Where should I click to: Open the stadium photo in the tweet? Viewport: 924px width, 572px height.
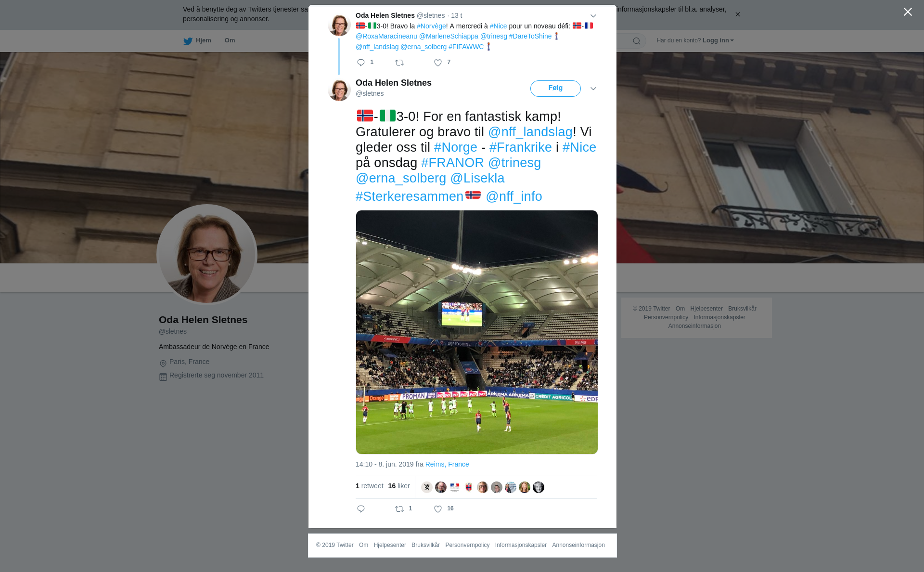[477, 332]
